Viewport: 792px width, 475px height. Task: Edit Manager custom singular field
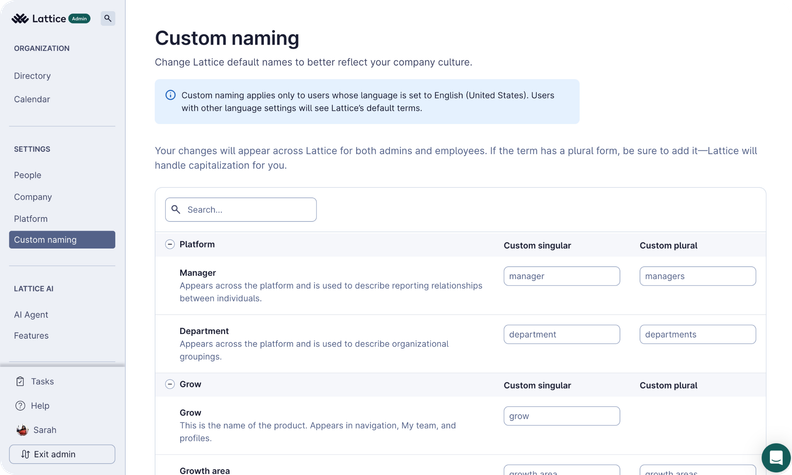(x=562, y=276)
